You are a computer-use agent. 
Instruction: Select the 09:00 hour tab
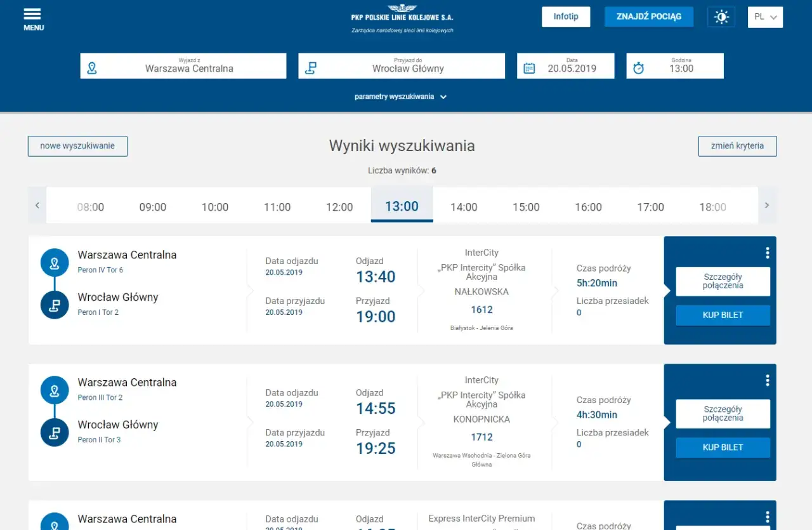pyautogui.click(x=153, y=206)
